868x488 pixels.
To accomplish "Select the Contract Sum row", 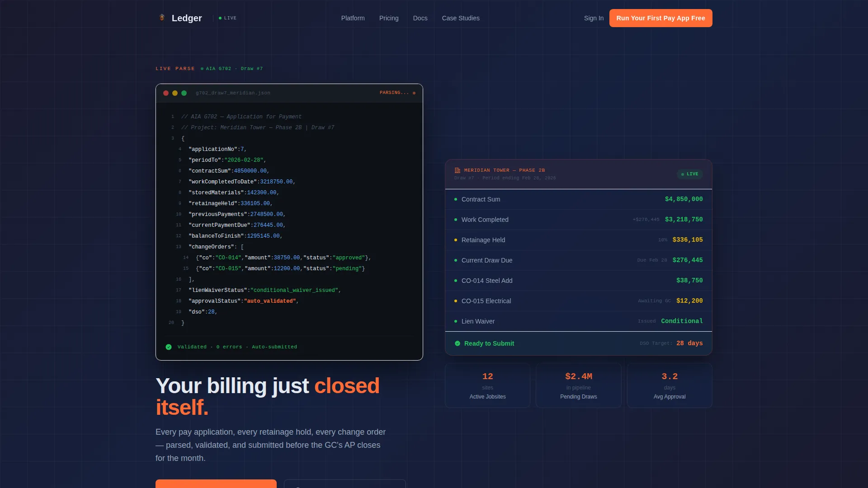I will (579, 199).
